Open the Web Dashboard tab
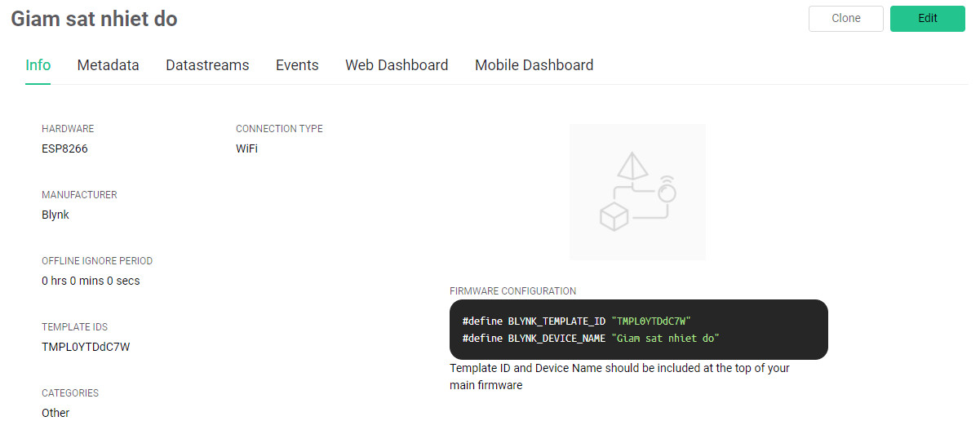Viewport: 980px width, 421px height. (x=397, y=65)
